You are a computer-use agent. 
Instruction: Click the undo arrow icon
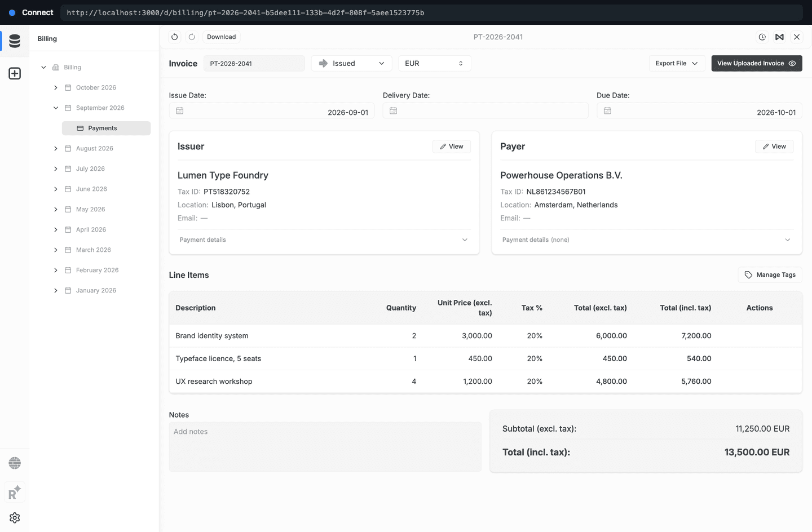coord(175,37)
